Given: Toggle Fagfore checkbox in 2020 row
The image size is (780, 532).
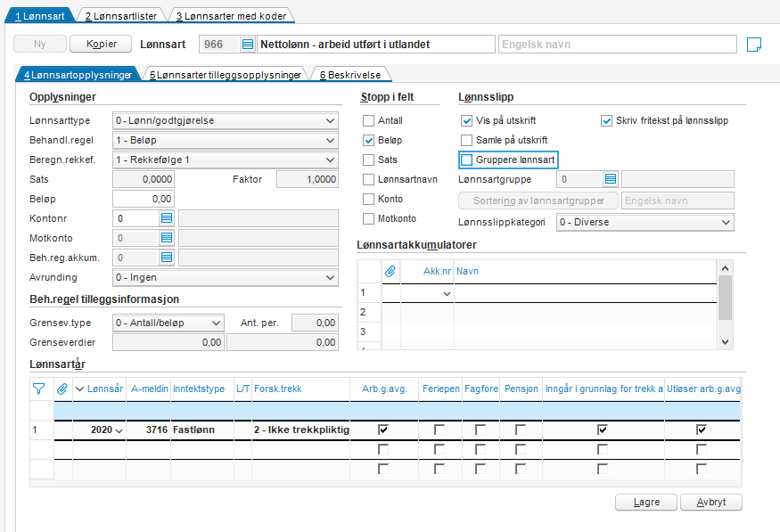Looking at the screenshot, I should point(480,430).
